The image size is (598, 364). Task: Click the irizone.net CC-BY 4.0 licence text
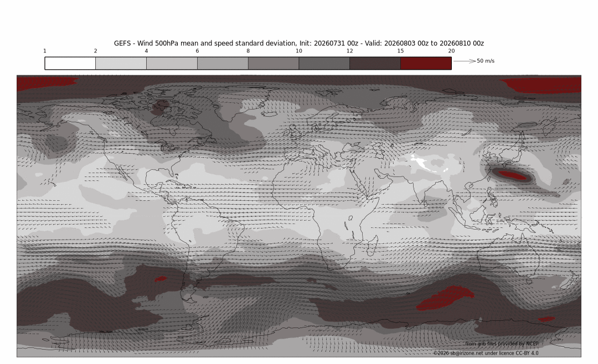pos(486,353)
